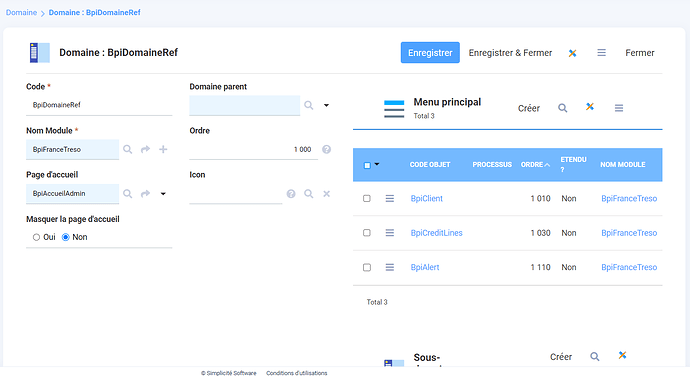This screenshot has width=690, height=376.
Task: Go to Domaine in the breadcrumb
Action: tap(21, 12)
